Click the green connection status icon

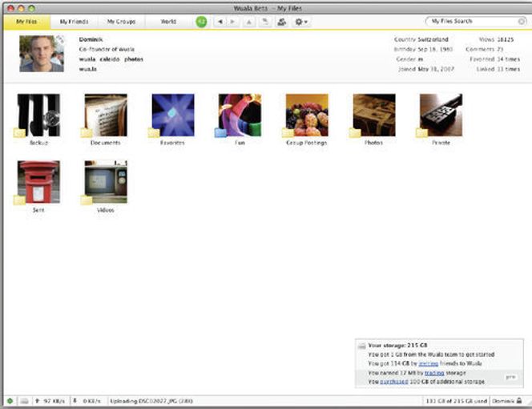pyautogui.click(x=10, y=401)
